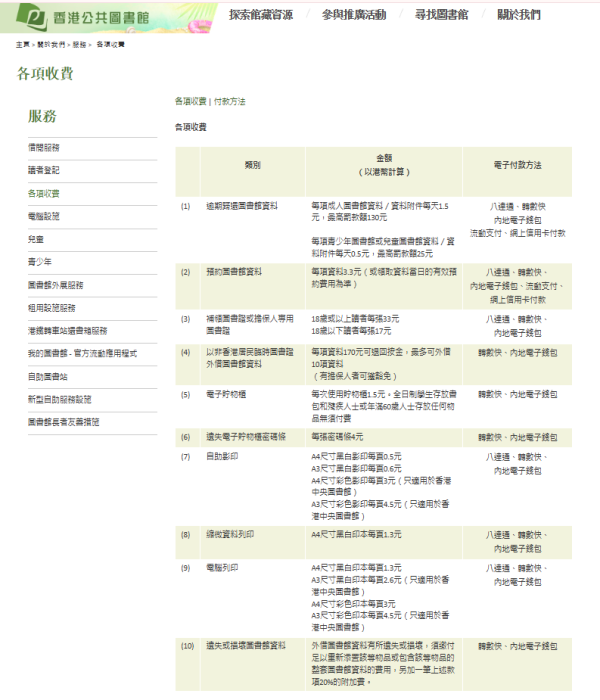Viewport: 600px width, 700px height.
Task: Click A3尺寸黑白影印每頁0.6元 line
Action: tap(356, 468)
